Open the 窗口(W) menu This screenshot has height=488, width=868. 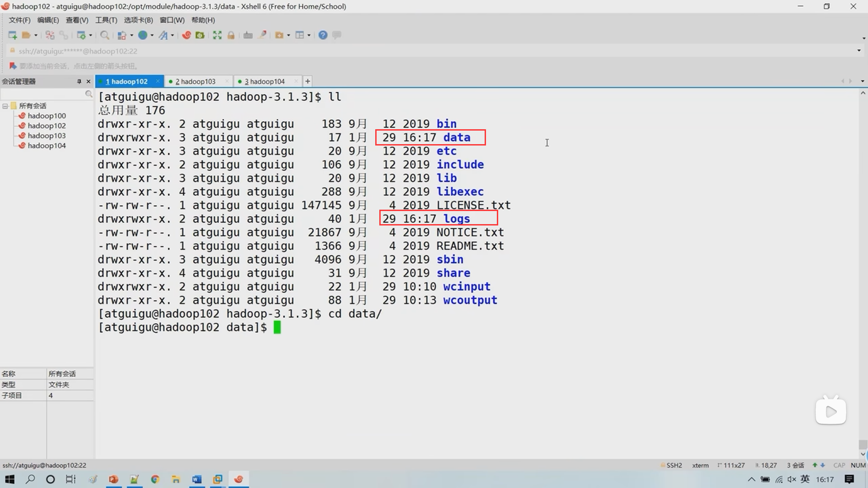[x=172, y=20]
